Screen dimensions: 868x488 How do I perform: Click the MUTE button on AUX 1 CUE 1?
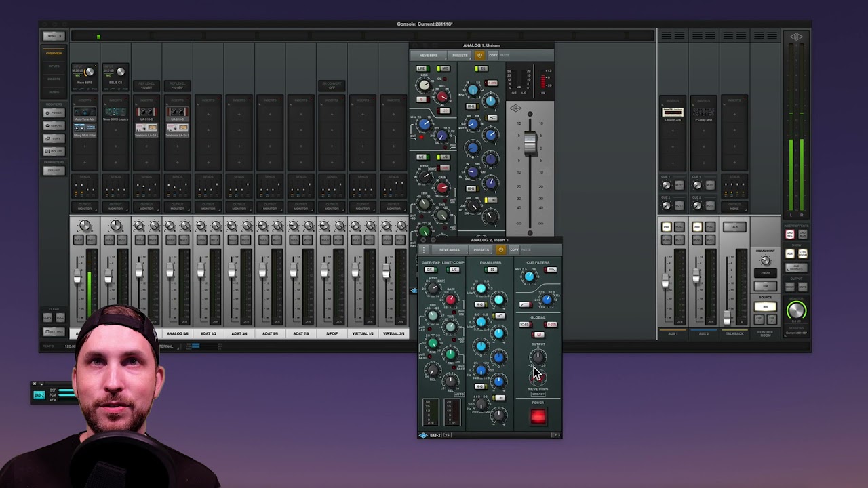[x=679, y=185]
